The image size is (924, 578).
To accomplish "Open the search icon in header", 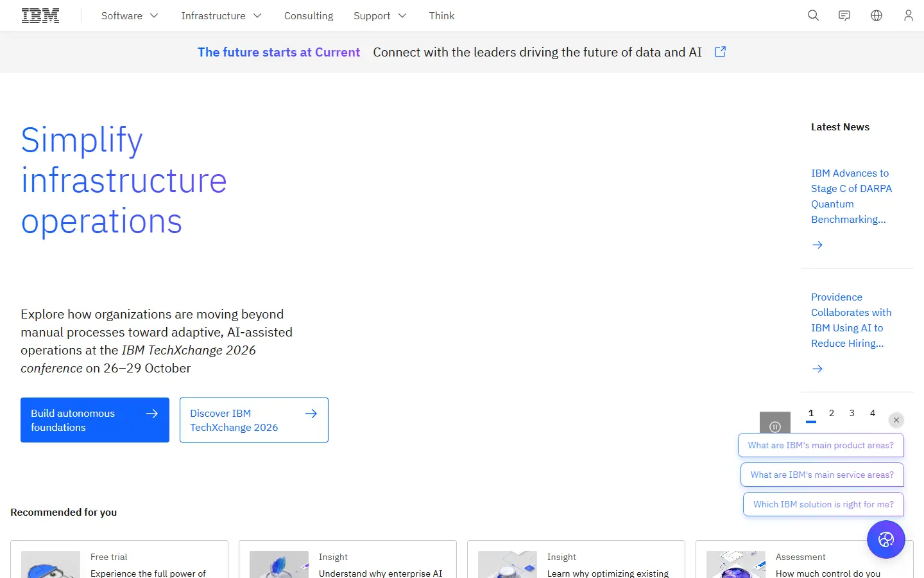I will pos(813,15).
